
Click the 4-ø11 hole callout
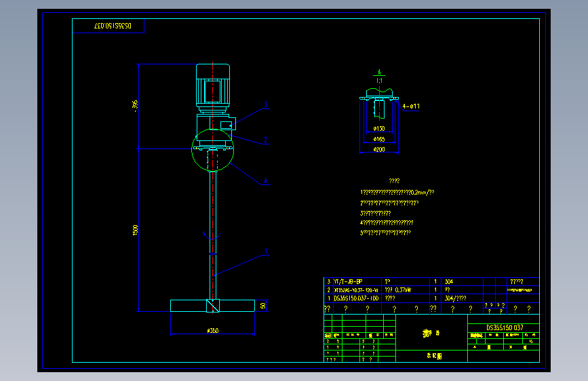(411, 106)
